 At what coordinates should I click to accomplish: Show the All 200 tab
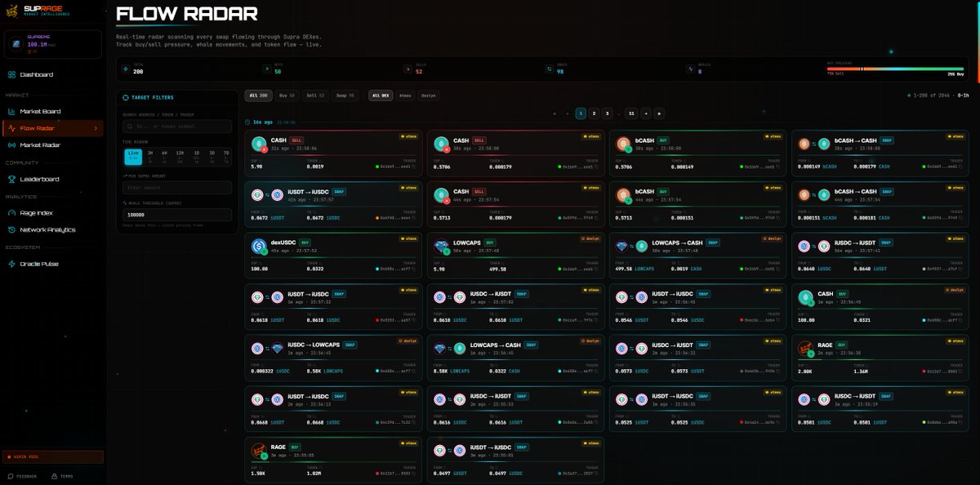click(259, 96)
